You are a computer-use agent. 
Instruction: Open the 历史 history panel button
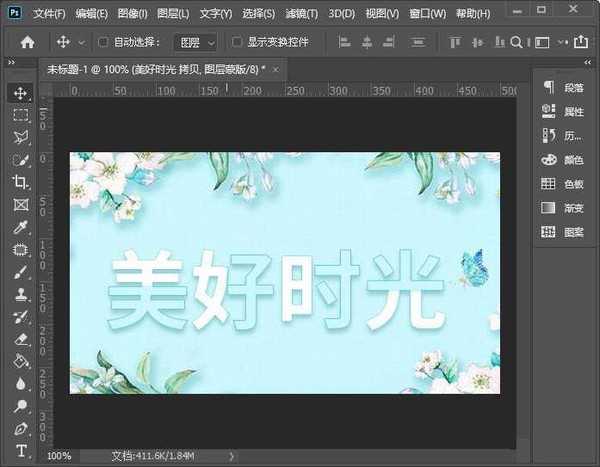click(x=563, y=135)
